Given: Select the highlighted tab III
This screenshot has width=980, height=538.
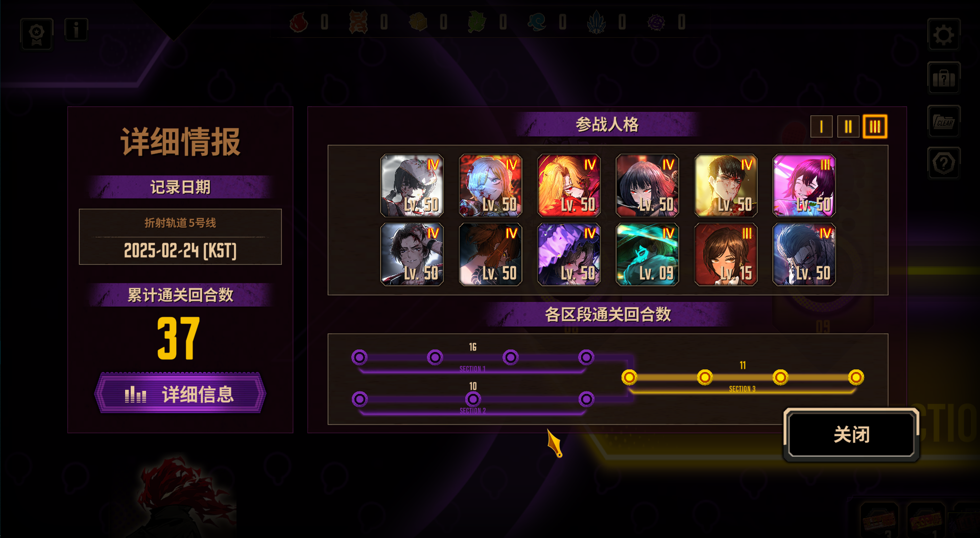Looking at the screenshot, I should tap(875, 126).
